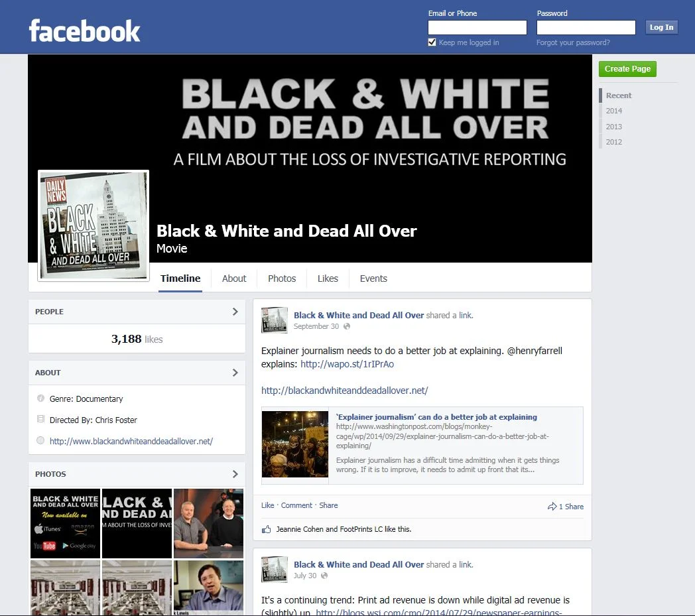Click Directed By: Chris Foster text
This screenshot has height=616, width=695.
(93, 420)
